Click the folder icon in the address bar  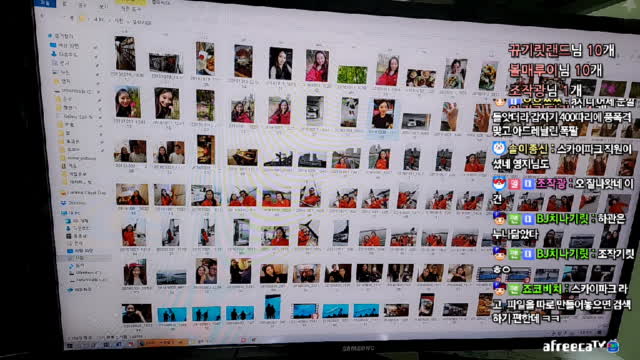(83, 19)
